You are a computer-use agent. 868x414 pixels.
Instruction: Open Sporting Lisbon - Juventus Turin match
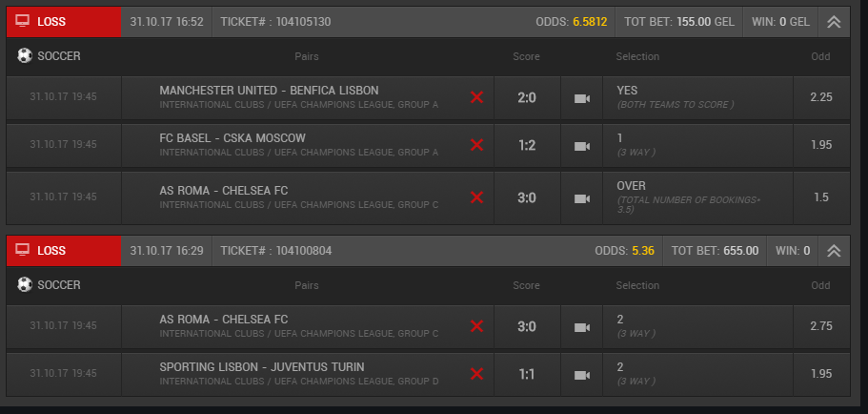262,367
